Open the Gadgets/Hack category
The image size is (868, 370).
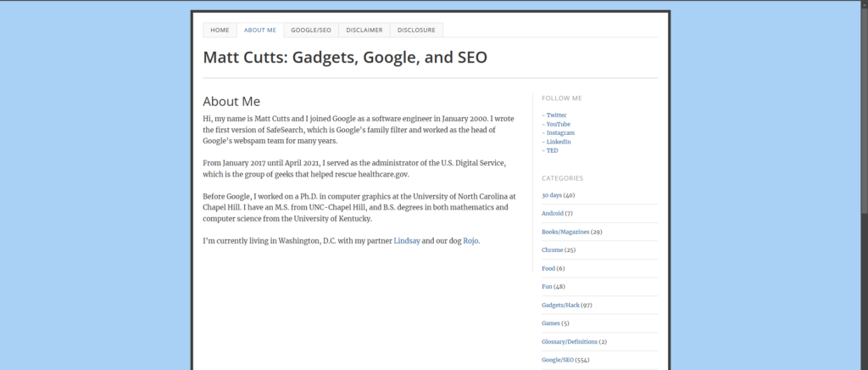[560, 306]
